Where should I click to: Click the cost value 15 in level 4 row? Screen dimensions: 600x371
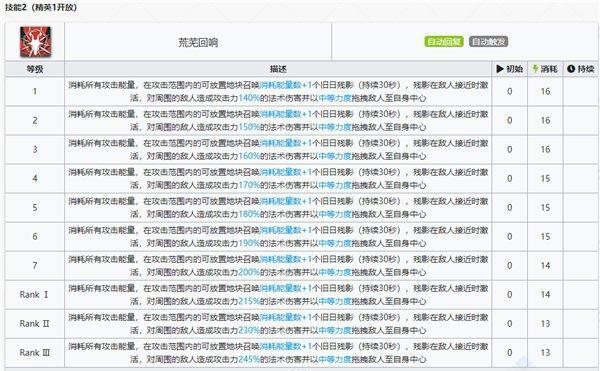click(x=545, y=179)
